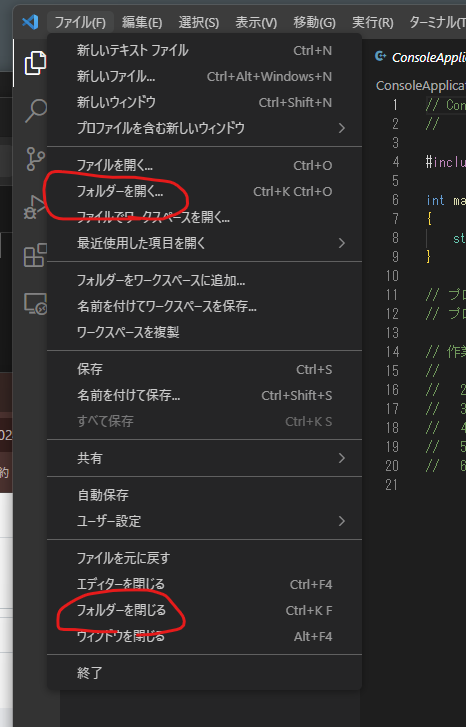Image resolution: width=466 pixels, height=727 pixels.
Task: Choose ウィンドウを閉じる entry
Action: (204, 637)
